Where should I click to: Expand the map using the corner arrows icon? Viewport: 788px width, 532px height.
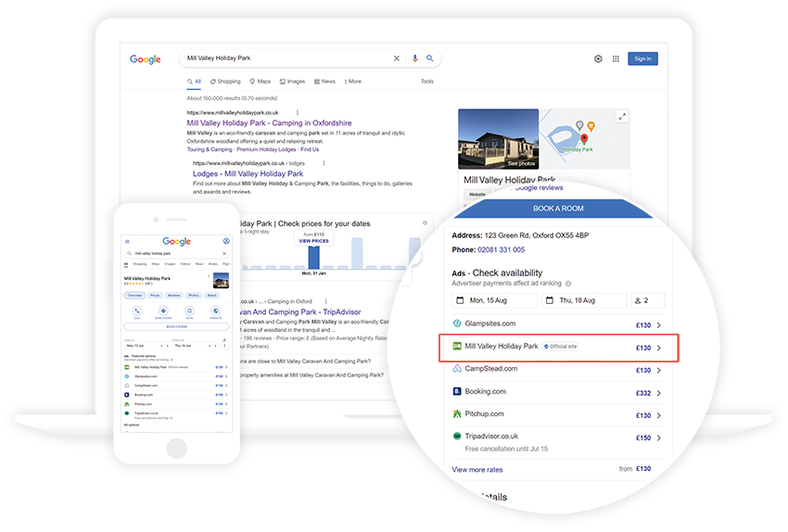pos(622,117)
